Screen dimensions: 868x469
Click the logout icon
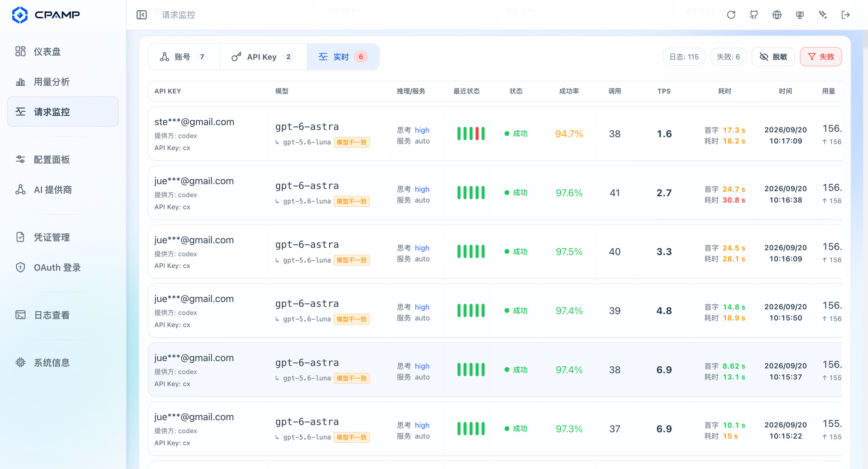845,15
